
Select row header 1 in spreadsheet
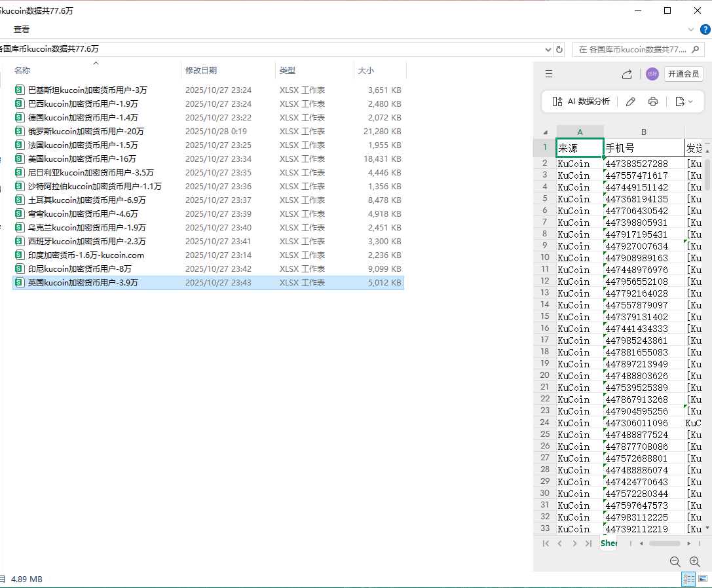[545, 147]
